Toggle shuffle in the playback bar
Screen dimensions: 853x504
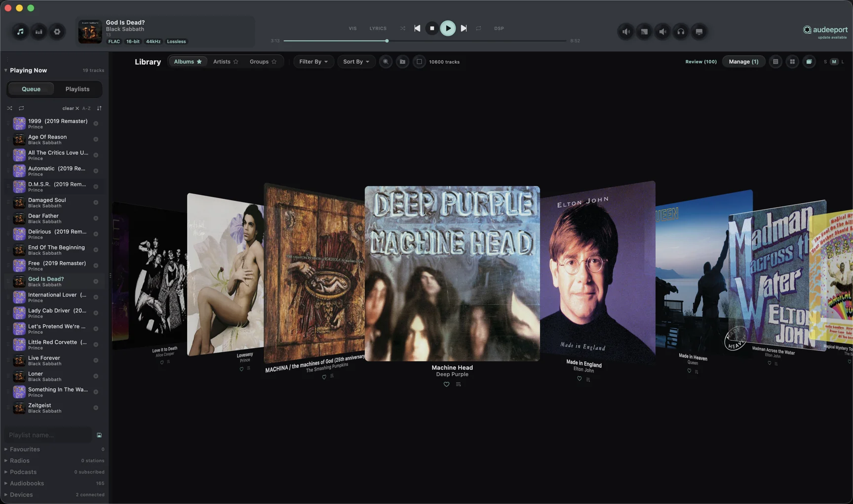pos(403,28)
